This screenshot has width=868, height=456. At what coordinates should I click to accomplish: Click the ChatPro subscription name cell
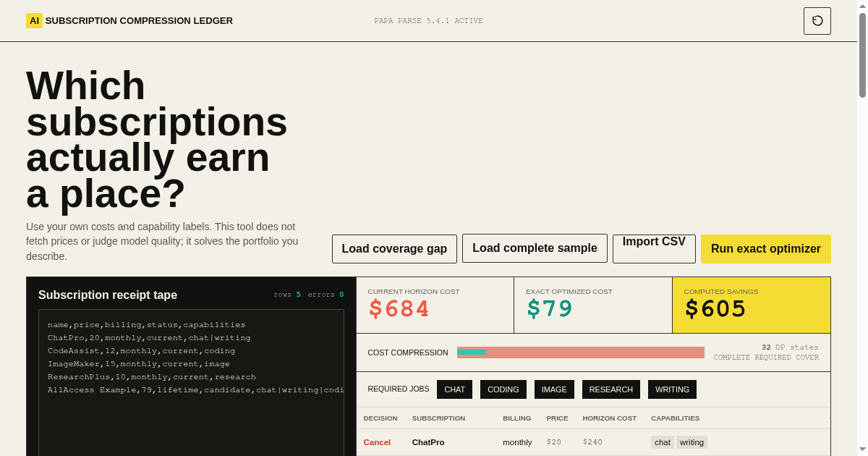[428, 442]
